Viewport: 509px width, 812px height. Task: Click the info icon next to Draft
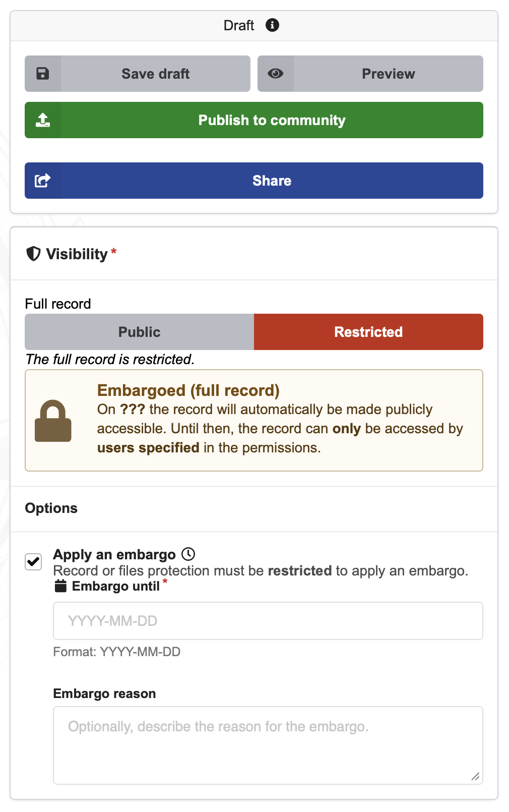click(x=273, y=25)
